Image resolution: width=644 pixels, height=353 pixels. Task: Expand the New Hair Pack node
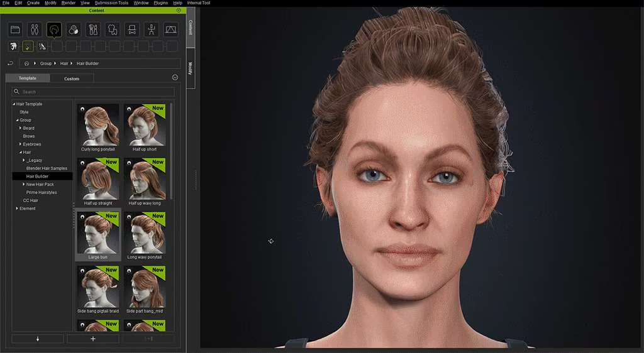[x=24, y=185]
